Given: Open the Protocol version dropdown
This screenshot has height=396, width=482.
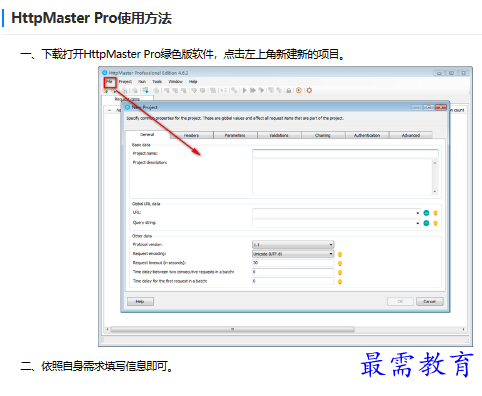Looking at the screenshot, I should 293,245.
